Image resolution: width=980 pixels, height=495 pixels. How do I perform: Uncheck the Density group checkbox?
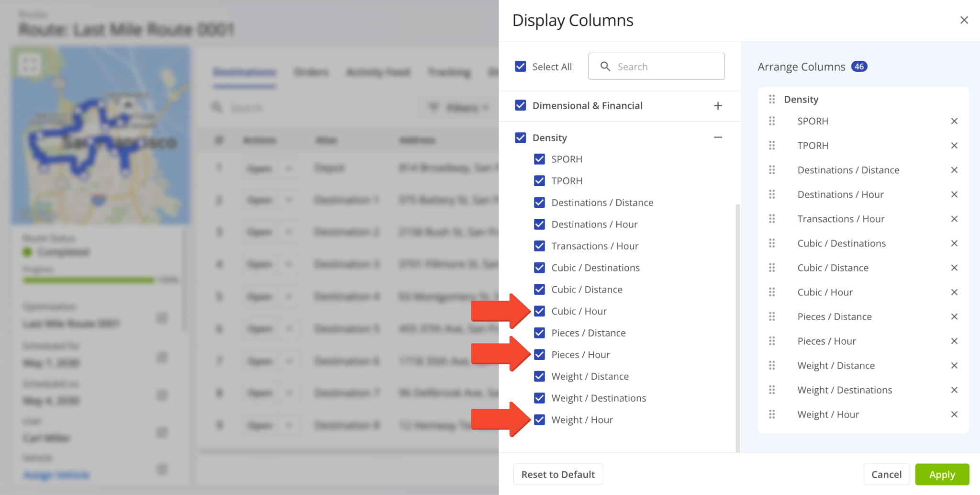[x=520, y=138]
